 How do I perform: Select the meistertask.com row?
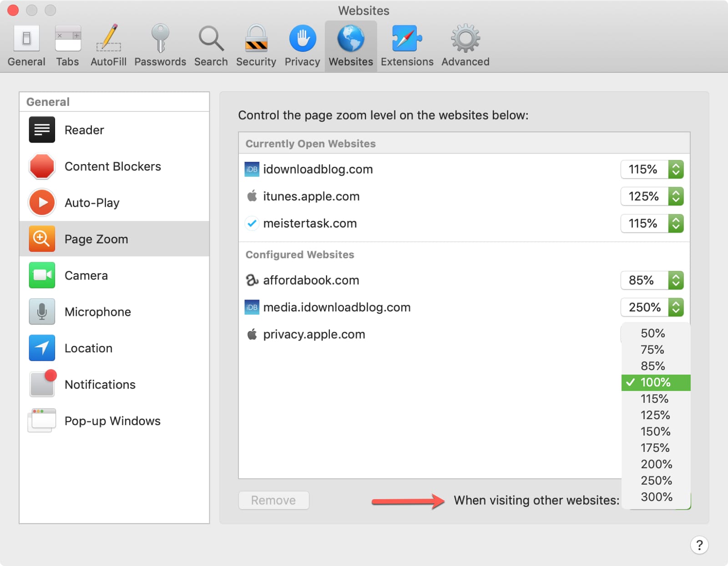pyautogui.click(x=464, y=224)
